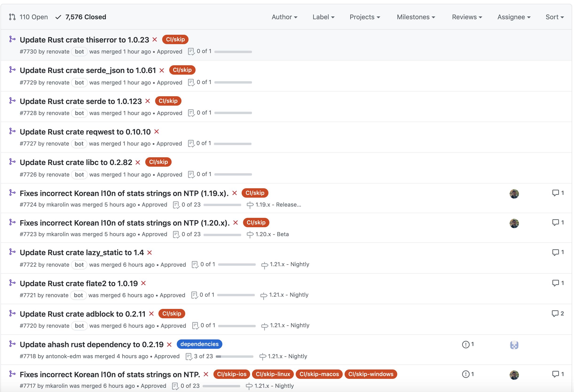
Task: Open the 'Update Rust crate reqwest to 0.10.10' PR
Action: pos(85,132)
